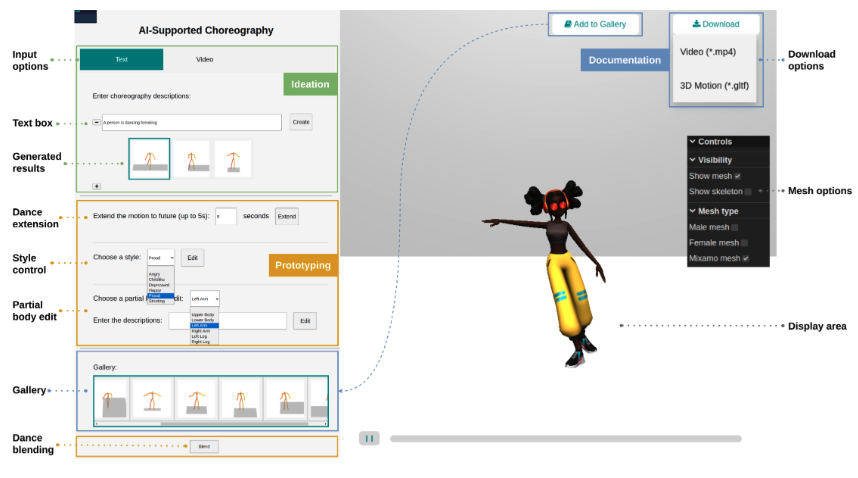Click the playback progress slider bar
Viewport: 858px width, 478px height.
coord(565,438)
